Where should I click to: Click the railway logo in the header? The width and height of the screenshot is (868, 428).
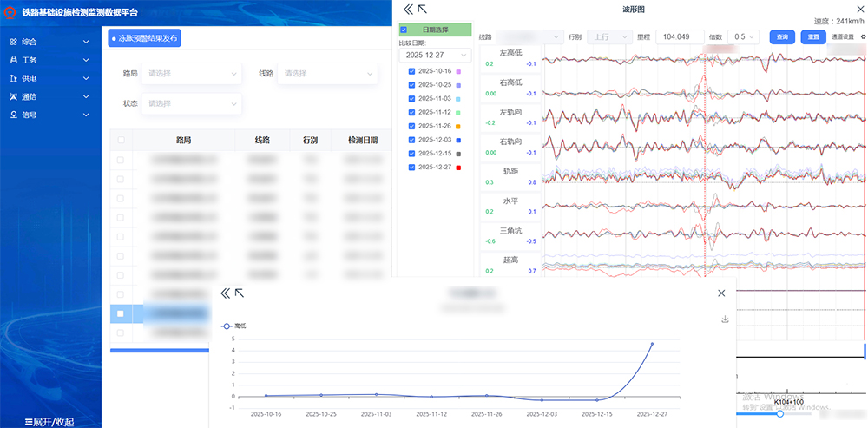pos(10,13)
